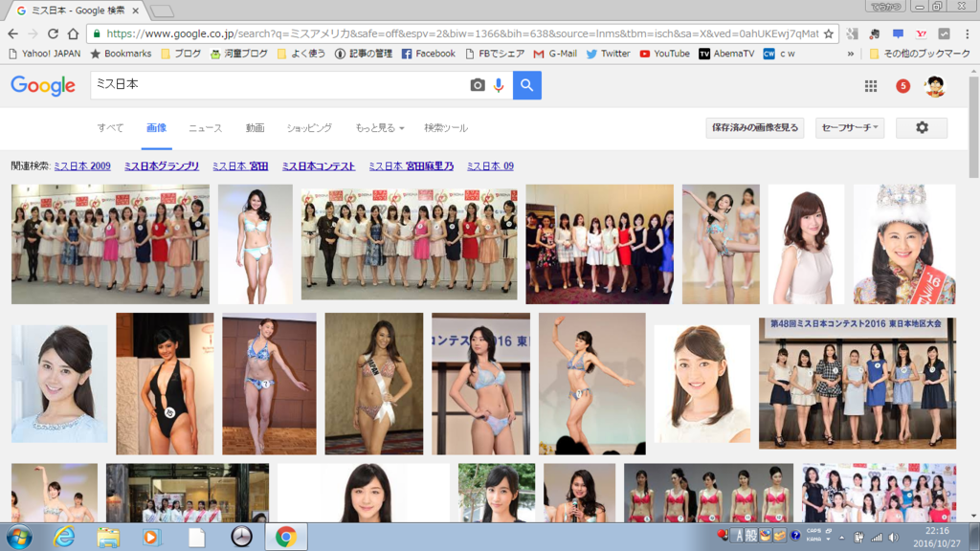Open the G-Mail bookmark

pos(555,54)
